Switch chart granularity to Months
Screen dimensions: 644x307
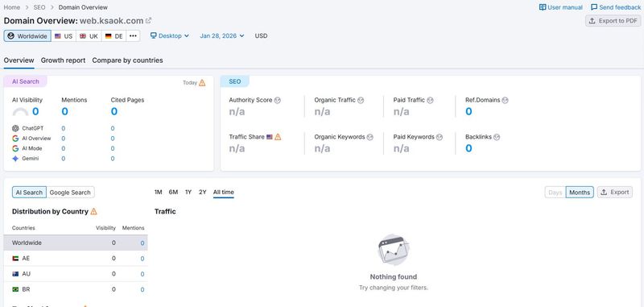580,193
